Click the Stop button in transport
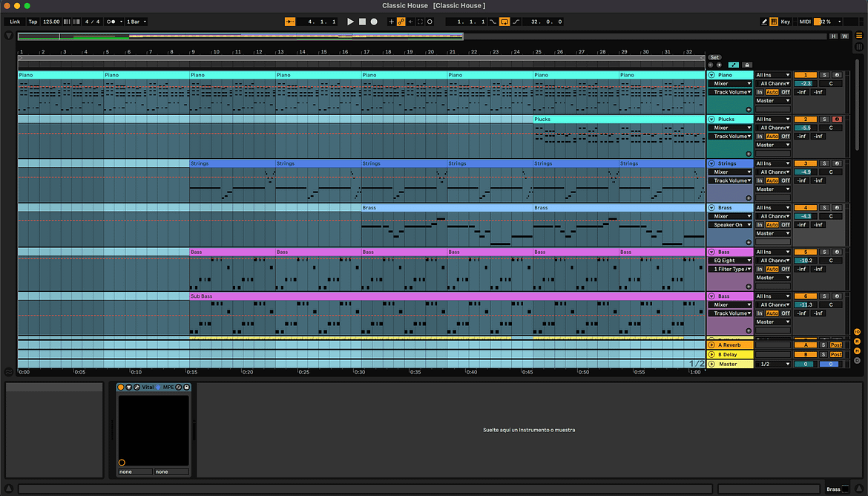The width and height of the screenshot is (868, 496). [362, 22]
